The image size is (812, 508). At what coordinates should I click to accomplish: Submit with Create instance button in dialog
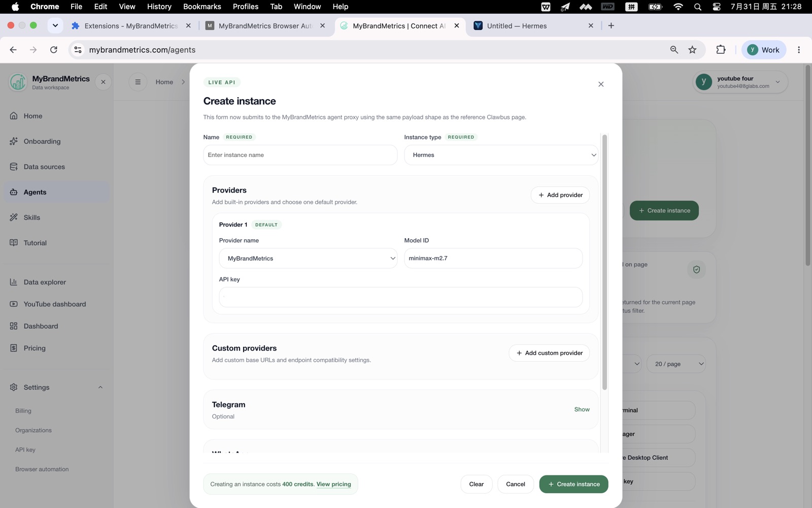tap(573, 484)
